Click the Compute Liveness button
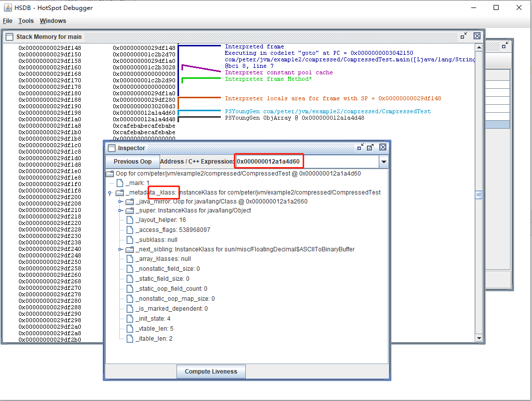Screen dimensions: 532x401 (x=210, y=371)
